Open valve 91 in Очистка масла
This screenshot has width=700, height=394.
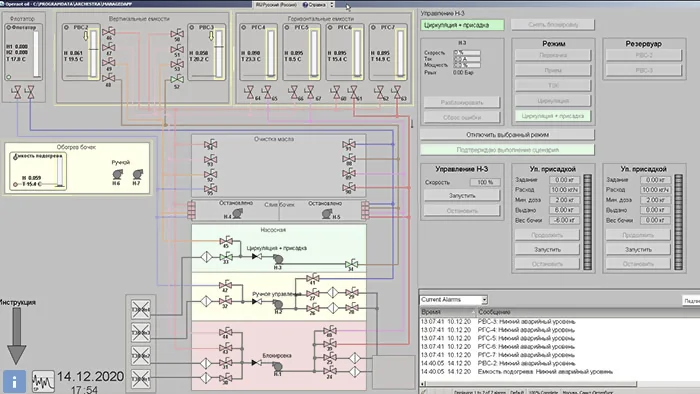[349, 144]
